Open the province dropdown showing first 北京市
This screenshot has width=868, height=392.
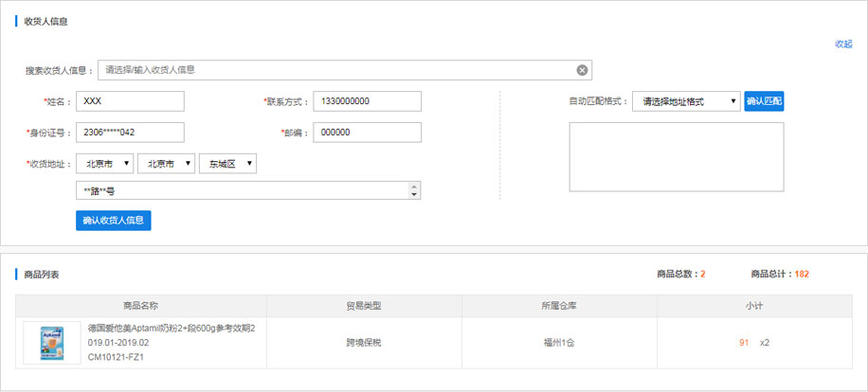click(105, 164)
